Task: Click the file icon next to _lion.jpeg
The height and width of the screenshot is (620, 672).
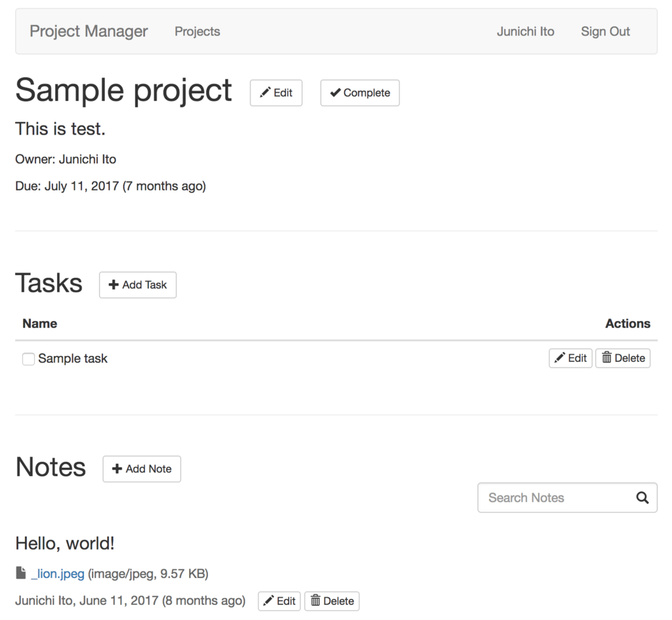Action: click(x=21, y=573)
